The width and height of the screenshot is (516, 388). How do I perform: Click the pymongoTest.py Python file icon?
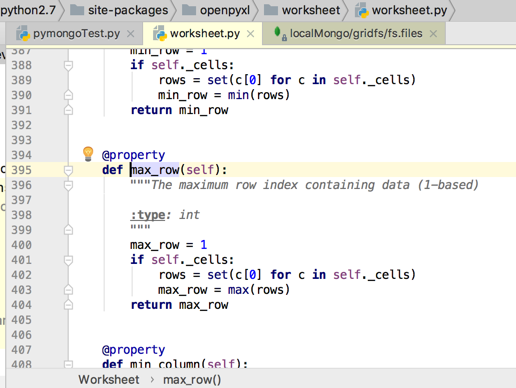(23, 33)
